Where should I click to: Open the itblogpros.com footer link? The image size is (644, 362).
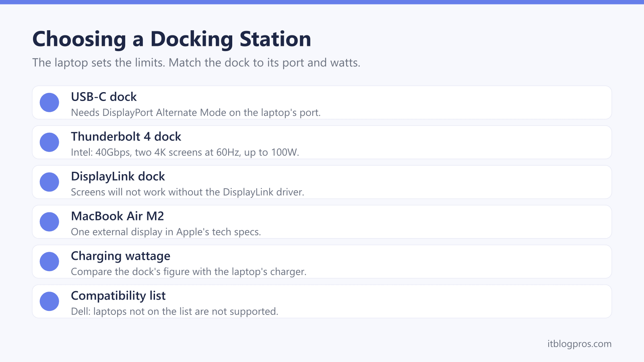579,344
